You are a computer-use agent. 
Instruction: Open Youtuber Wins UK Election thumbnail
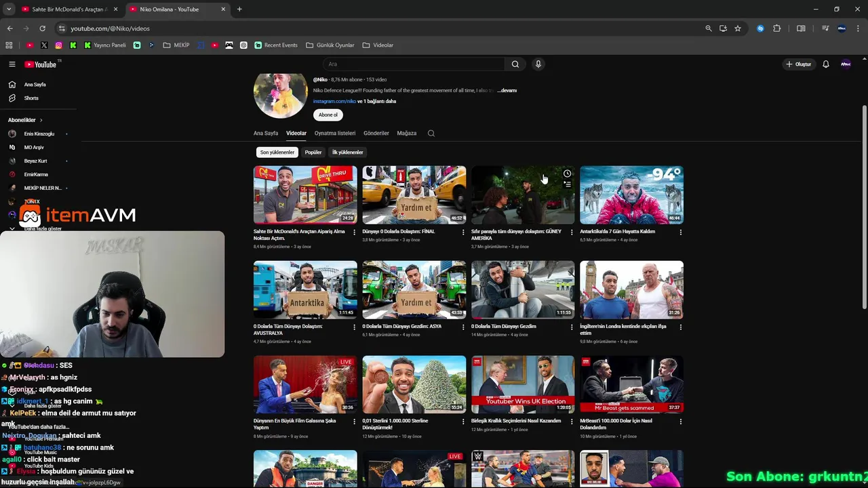523,384
